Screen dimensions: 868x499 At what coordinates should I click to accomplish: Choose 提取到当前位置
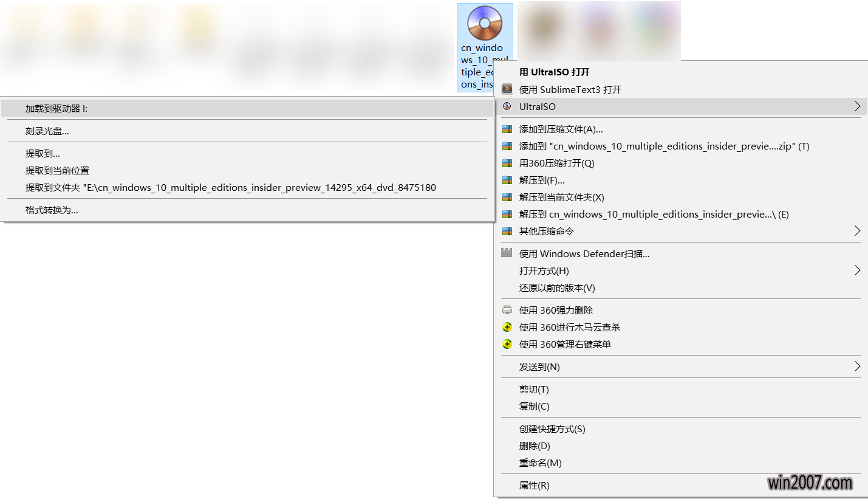(247, 170)
